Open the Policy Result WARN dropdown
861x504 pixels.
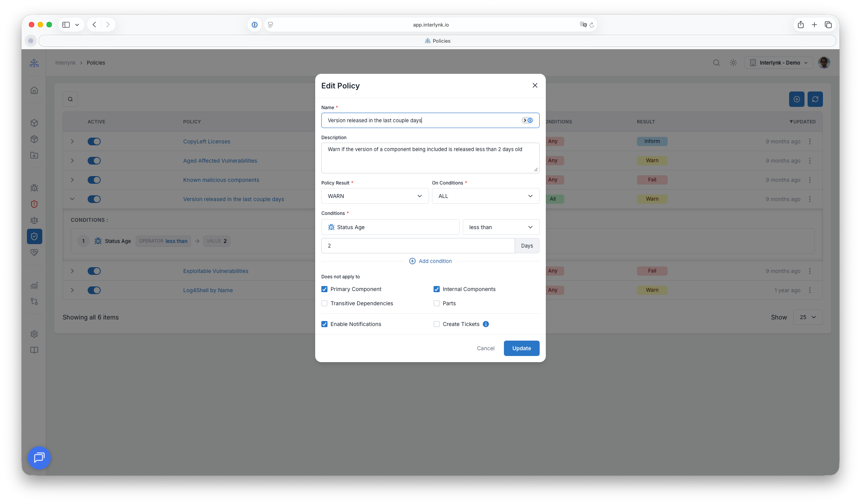click(x=375, y=196)
